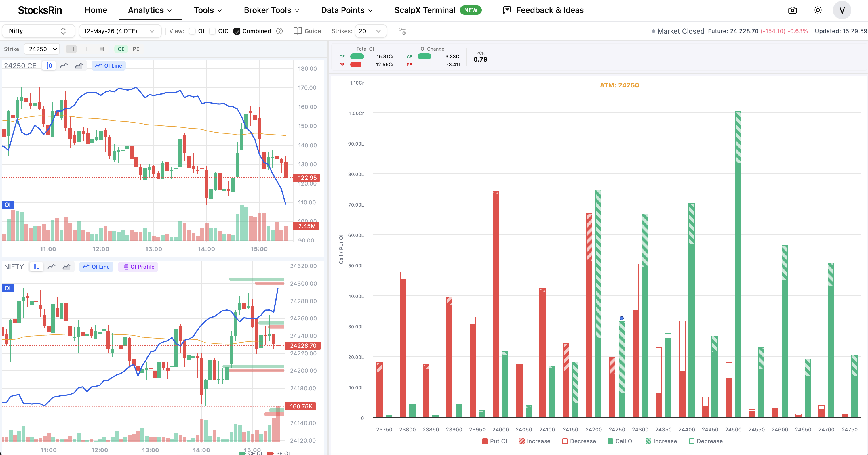Toggle OI Line on NIFTY chart
868x455 pixels.
click(x=96, y=266)
